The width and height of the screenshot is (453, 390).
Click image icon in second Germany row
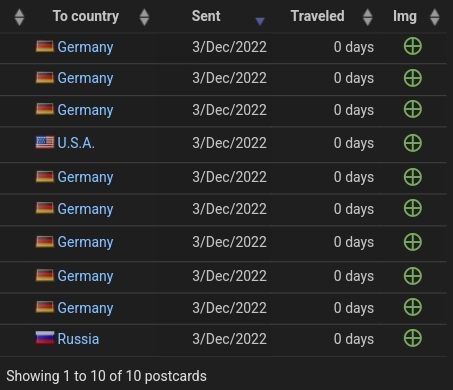pyautogui.click(x=413, y=78)
